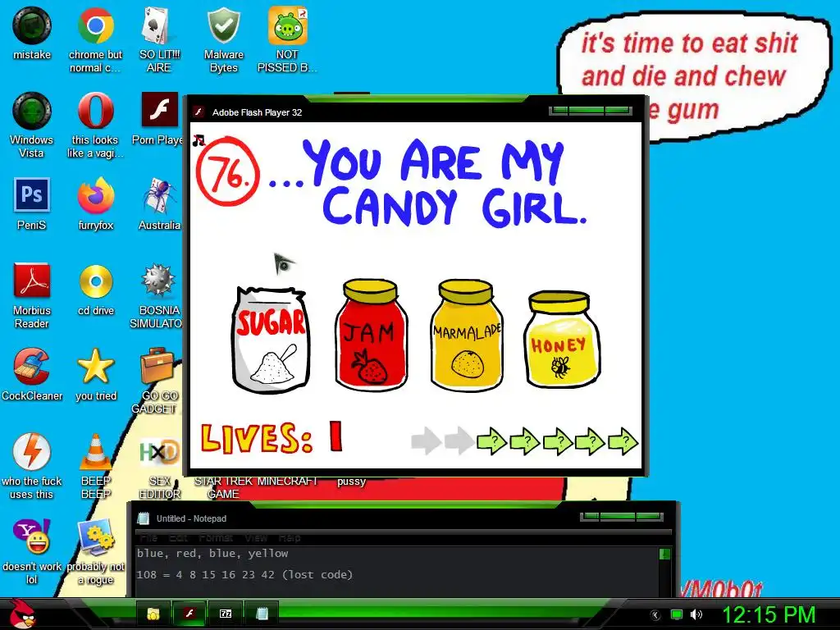840x630 pixels.
Task: Switch to the Notepad taskbar button
Action: [262, 614]
